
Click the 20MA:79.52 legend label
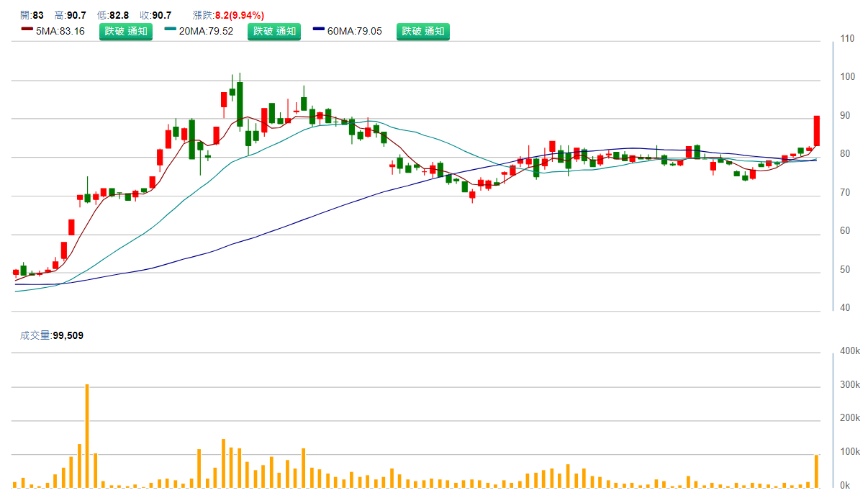[x=206, y=32]
